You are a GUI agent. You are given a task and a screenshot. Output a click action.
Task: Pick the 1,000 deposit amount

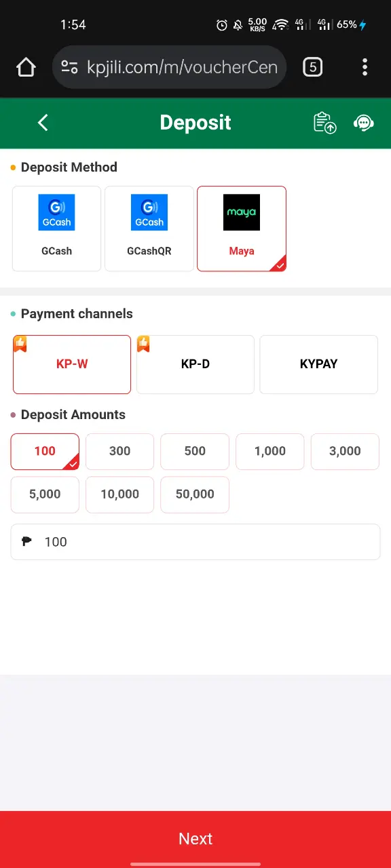[x=270, y=452]
